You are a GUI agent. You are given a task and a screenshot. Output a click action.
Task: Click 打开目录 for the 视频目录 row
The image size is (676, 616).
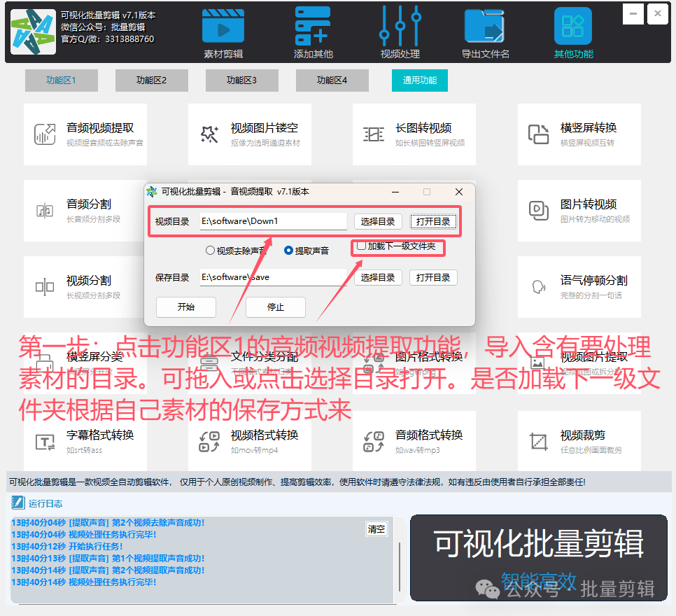(433, 221)
